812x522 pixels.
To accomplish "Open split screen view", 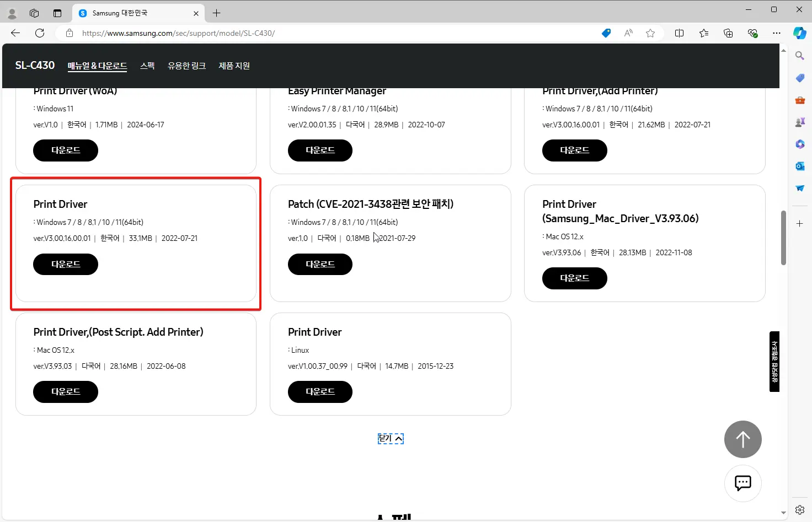I will point(679,33).
